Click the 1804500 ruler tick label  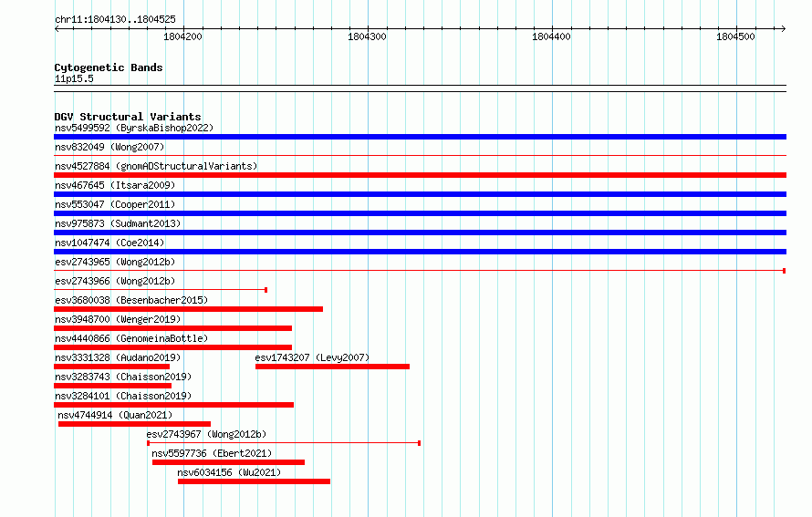pyautogui.click(x=736, y=36)
